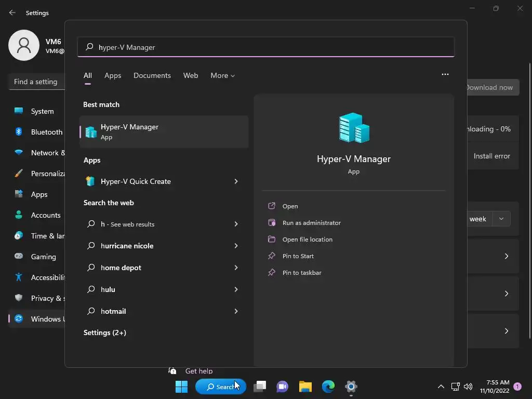Click the network icon in the system tray
The height and width of the screenshot is (399, 532).
point(455,387)
